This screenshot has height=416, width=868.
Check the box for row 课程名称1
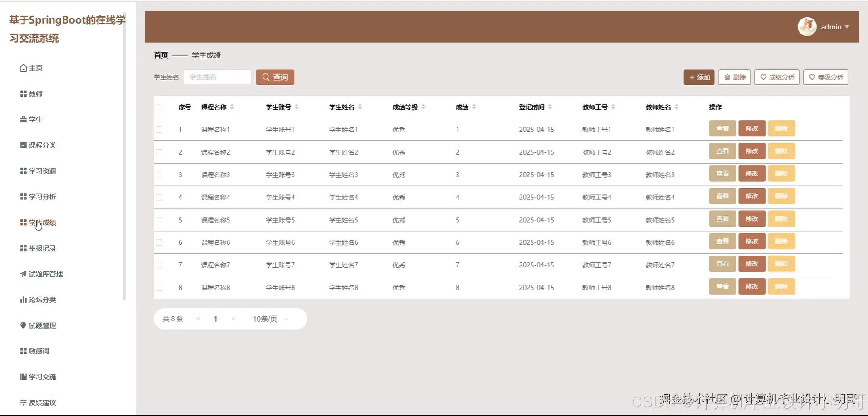159,130
